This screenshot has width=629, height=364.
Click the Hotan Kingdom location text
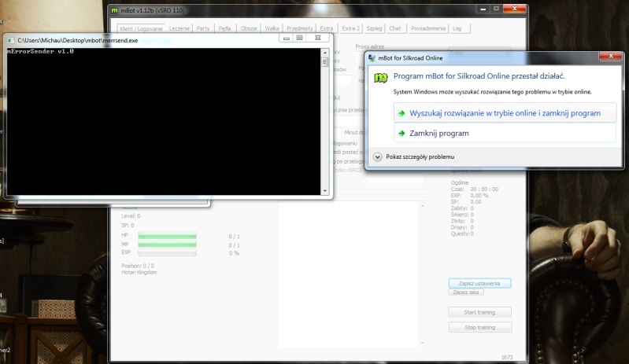[x=139, y=272]
